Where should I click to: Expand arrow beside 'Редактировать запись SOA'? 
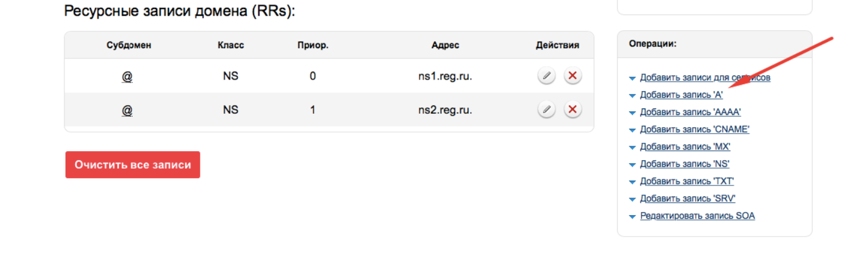(x=632, y=216)
